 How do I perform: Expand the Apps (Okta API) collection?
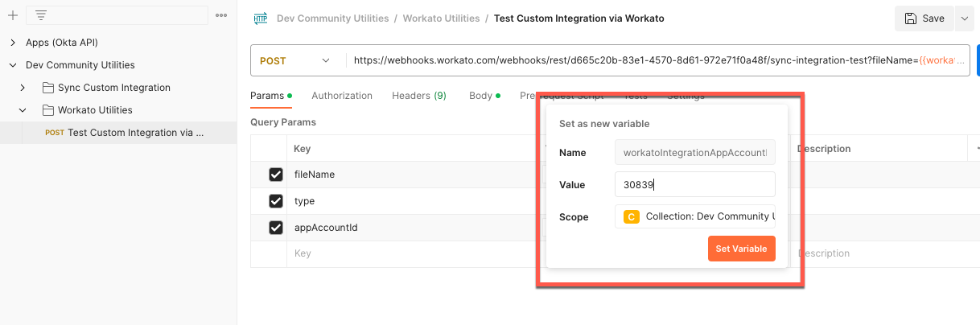[x=12, y=42]
